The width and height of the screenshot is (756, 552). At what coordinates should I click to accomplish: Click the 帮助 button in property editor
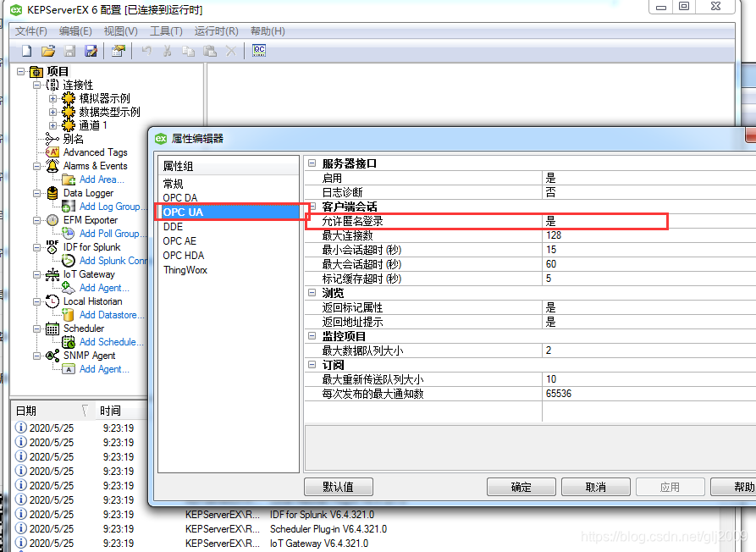[733, 487]
